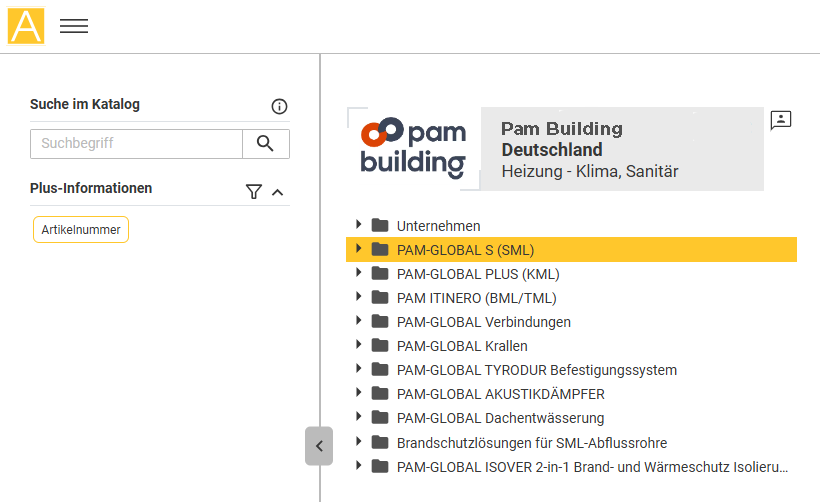Click the 'Plus-Informationen' heading
The image size is (820, 502).
[91, 188]
